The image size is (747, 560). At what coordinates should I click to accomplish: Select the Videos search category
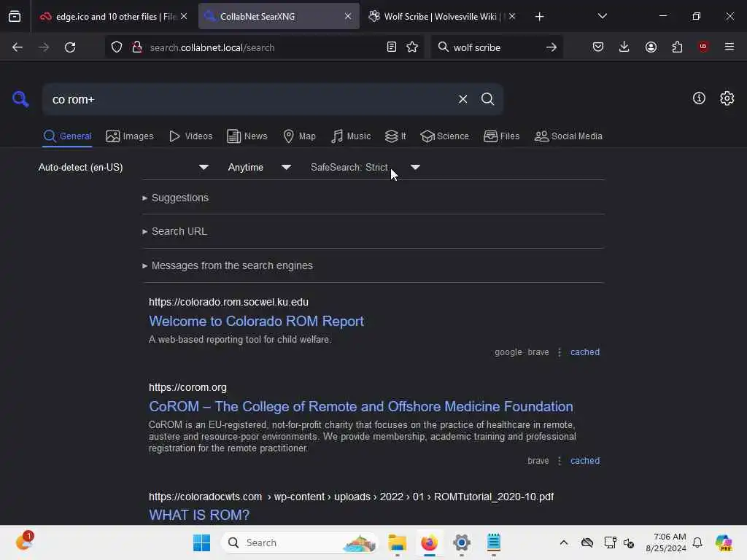(190, 136)
